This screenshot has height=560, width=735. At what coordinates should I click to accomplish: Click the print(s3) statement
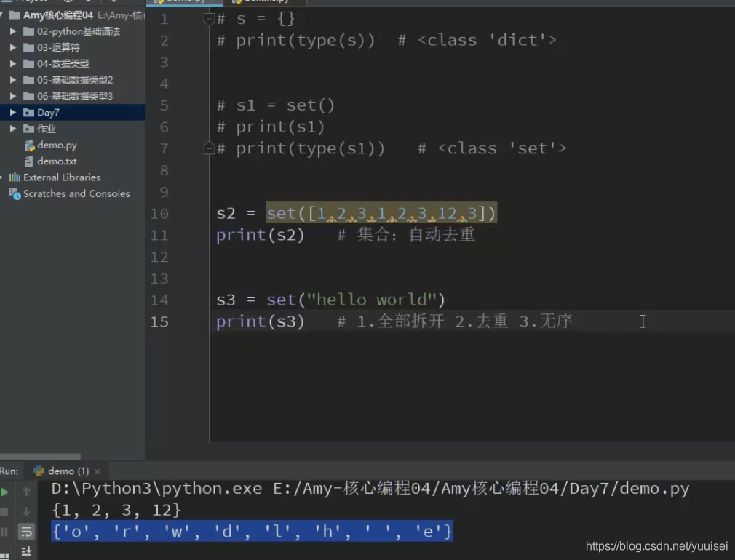coord(260,321)
